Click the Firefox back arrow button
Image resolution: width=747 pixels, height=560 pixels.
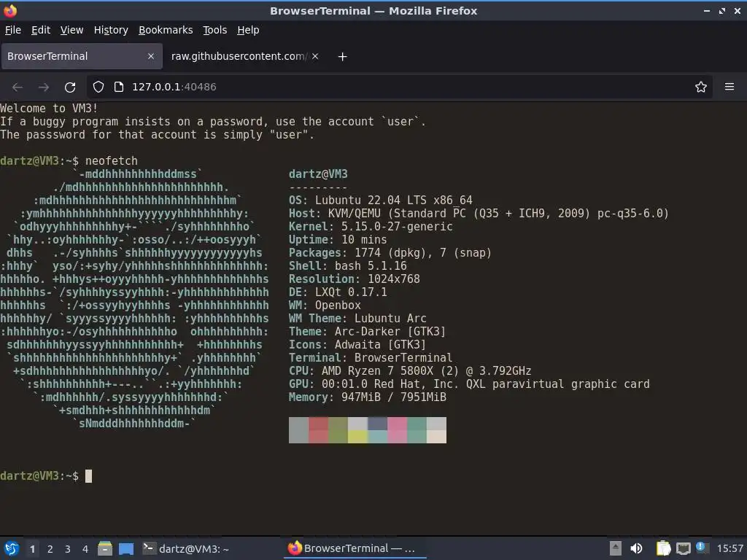18,87
